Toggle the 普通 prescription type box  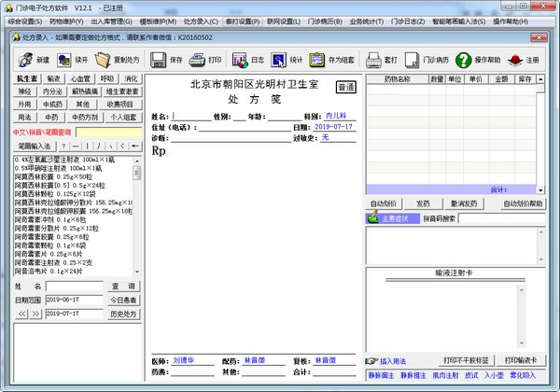(x=345, y=88)
